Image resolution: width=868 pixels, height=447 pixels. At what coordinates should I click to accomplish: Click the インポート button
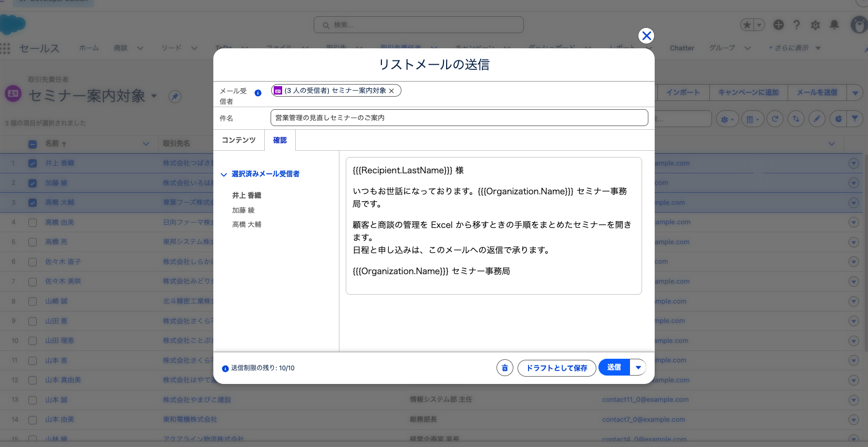pos(683,92)
